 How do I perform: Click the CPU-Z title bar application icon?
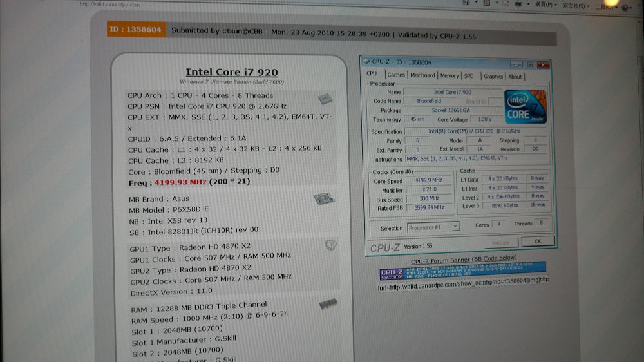click(366, 62)
